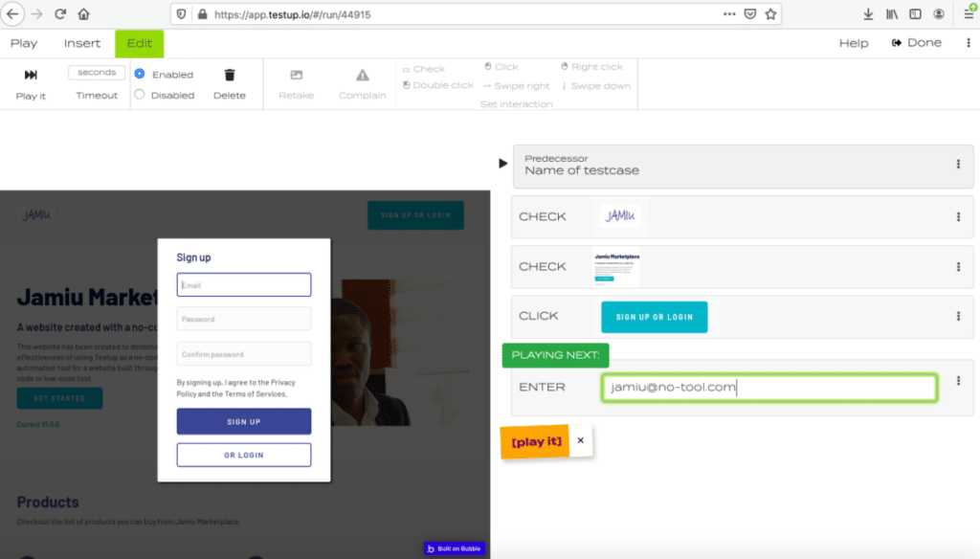Click the site security lock icon
The width and height of the screenshot is (980, 559).
[x=202, y=14]
